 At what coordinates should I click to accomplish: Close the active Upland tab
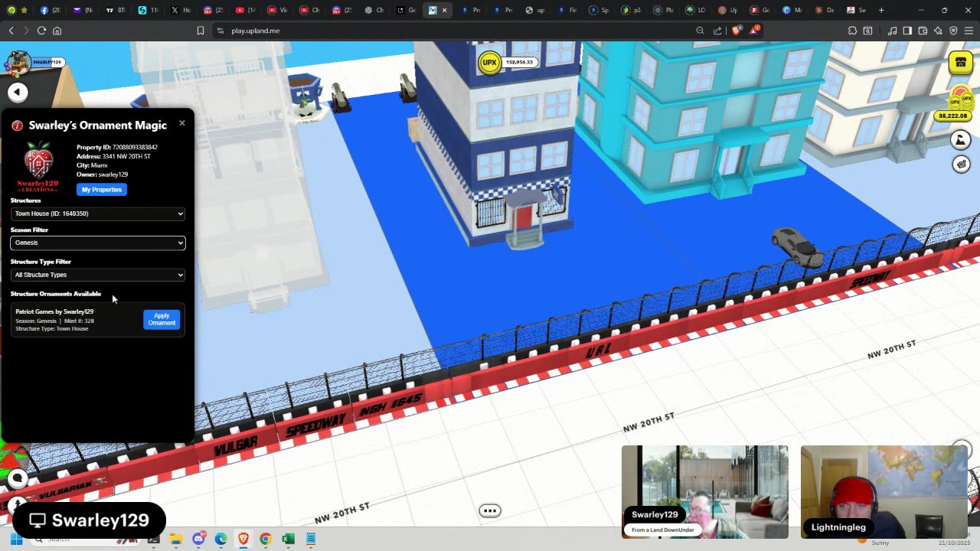(x=444, y=10)
